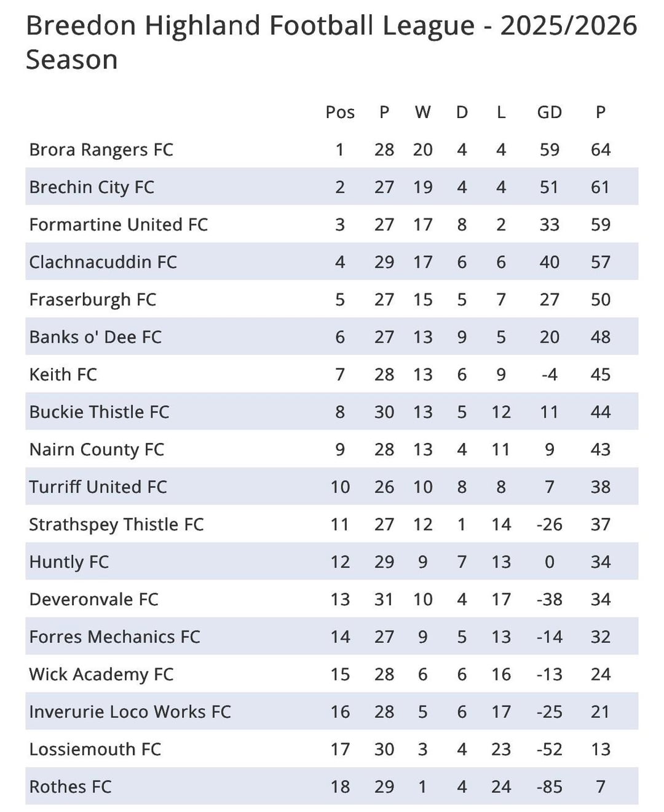Screen dimensions: 664x812
Task: Click the D column header
Action: (x=462, y=113)
